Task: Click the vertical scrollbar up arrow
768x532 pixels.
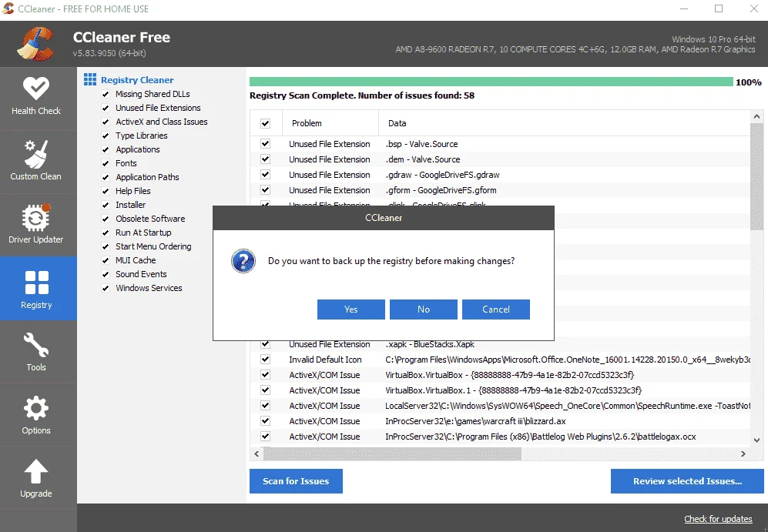Action: click(756, 116)
